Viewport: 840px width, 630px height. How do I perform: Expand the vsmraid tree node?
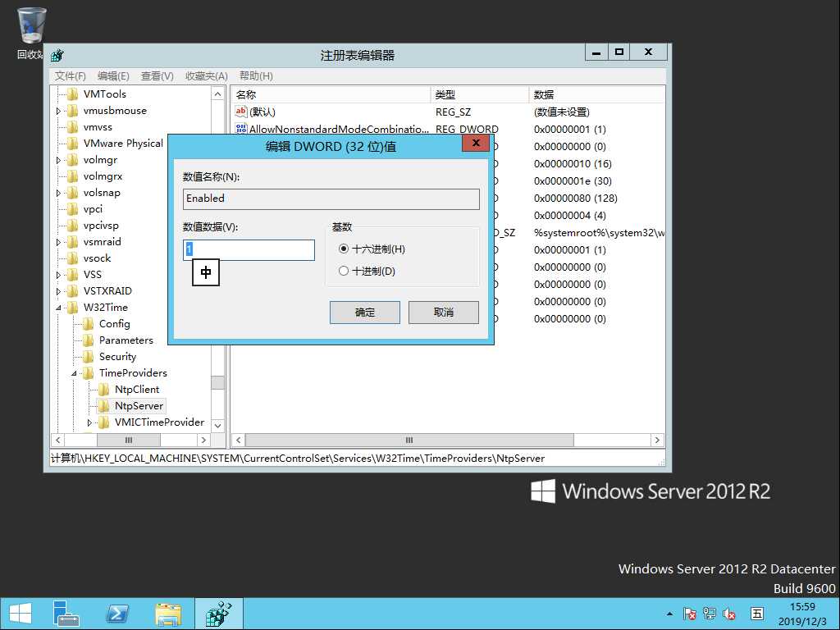click(x=58, y=242)
